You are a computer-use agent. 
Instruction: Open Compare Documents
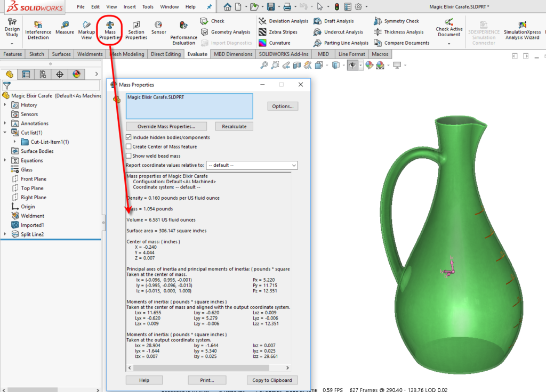(x=402, y=43)
